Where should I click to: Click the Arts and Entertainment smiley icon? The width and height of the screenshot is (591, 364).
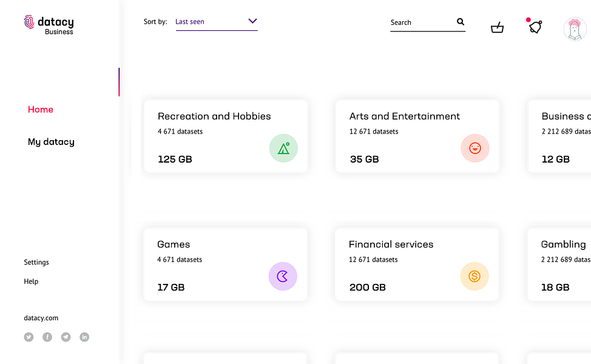475,148
